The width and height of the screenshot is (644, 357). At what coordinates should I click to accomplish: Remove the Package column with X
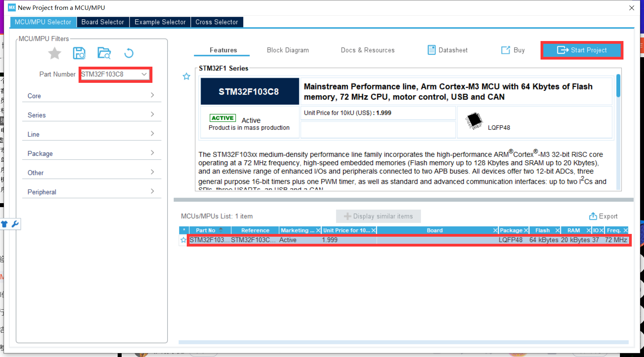(x=526, y=230)
